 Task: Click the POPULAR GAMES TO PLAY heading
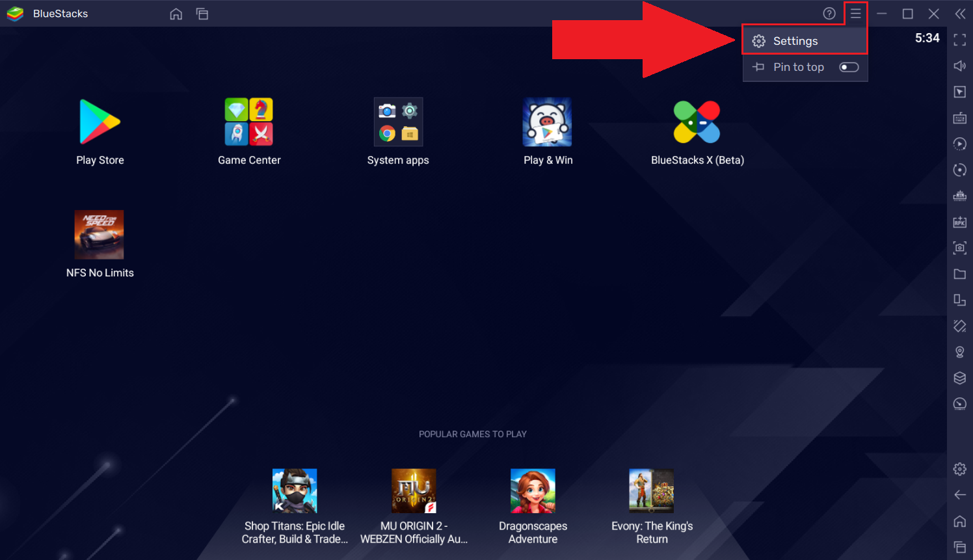tap(473, 434)
